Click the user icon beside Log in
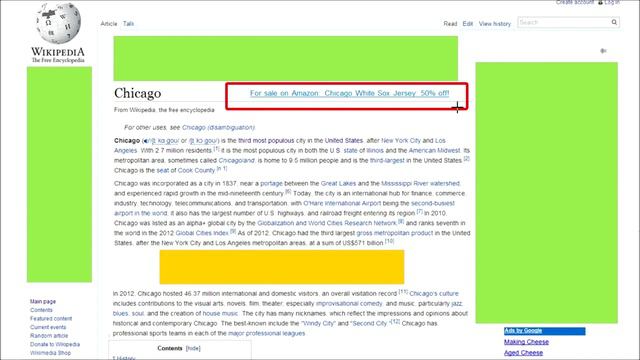The image size is (640, 360). click(x=600, y=2)
